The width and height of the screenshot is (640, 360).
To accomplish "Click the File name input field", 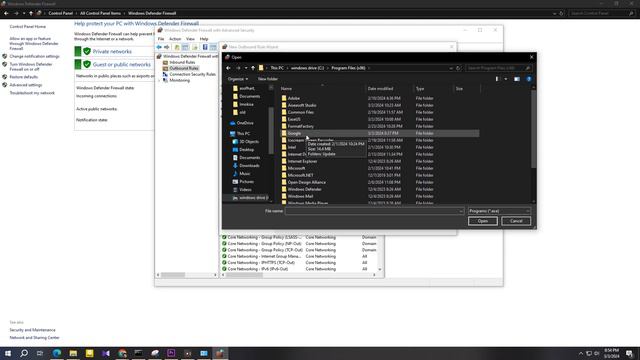I will 374,211.
